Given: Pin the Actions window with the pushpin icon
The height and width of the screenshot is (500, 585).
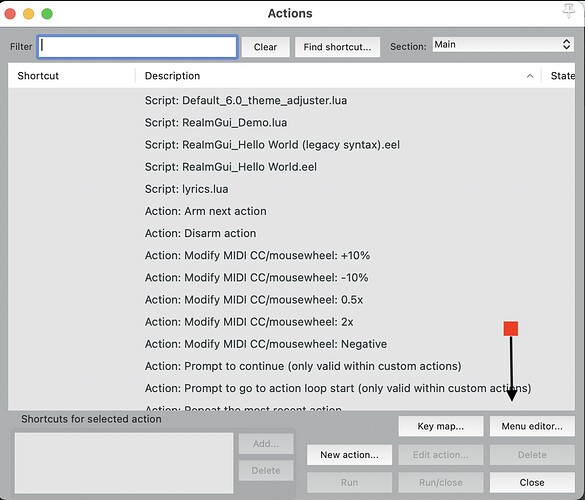Looking at the screenshot, I should [x=569, y=11].
